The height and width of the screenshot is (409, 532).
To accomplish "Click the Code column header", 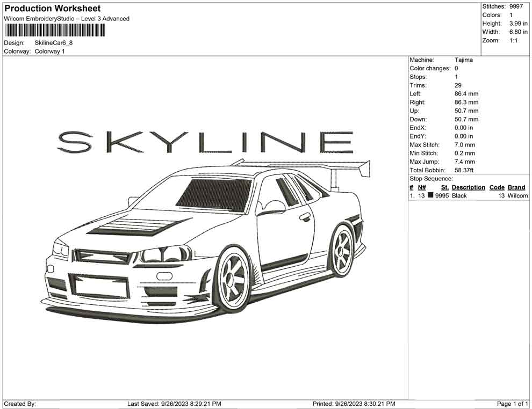I will [x=497, y=187].
